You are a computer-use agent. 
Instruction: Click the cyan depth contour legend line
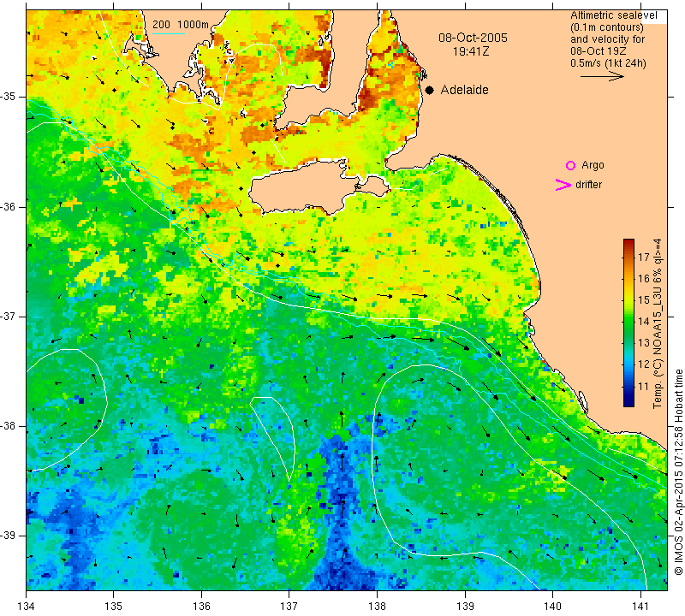point(169,33)
